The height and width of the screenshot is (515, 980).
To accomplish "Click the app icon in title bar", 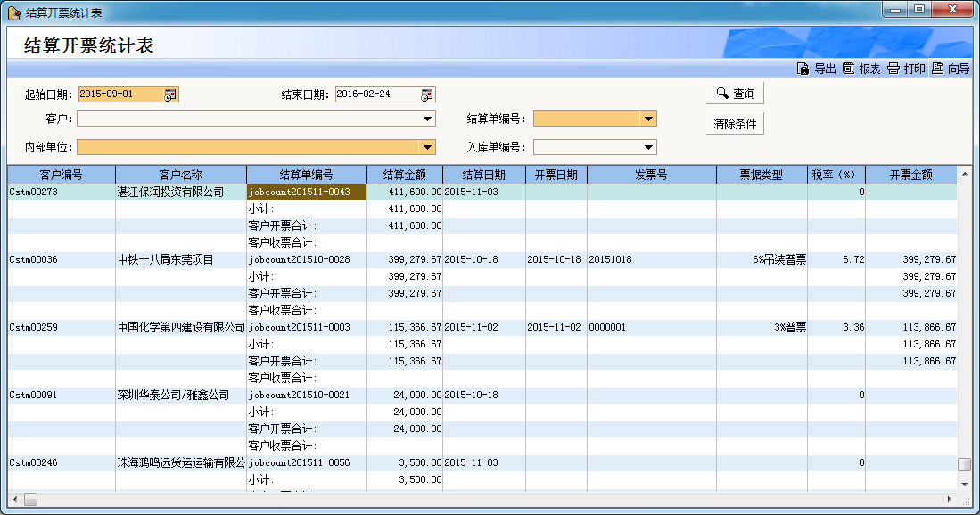I will [x=13, y=12].
